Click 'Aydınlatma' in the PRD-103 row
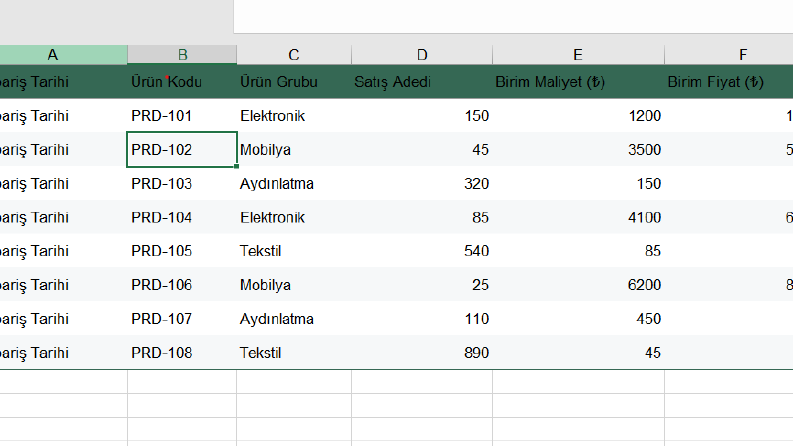793x446 pixels. pyautogui.click(x=294, y=184)
